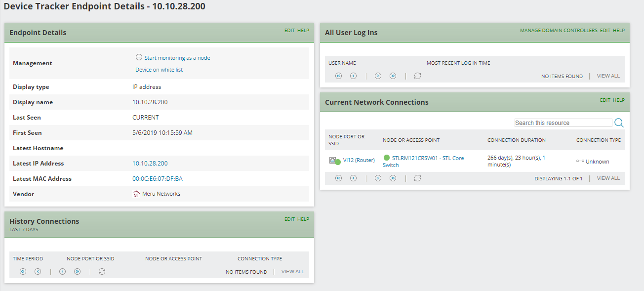Focus the Search this resource field

pos(563,123)
